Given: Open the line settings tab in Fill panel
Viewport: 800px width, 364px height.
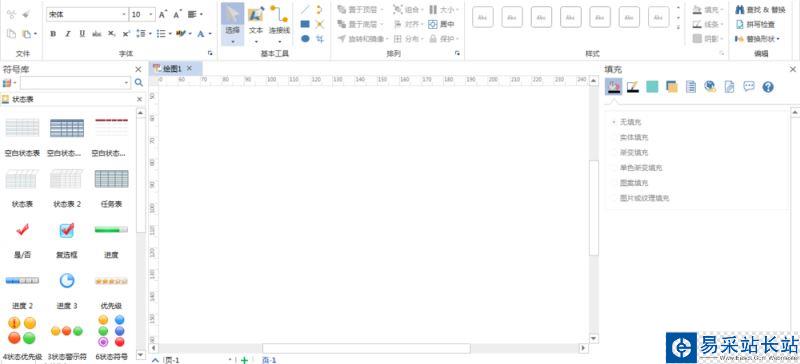Looking at the screenshot, I should tap(633, 87).
